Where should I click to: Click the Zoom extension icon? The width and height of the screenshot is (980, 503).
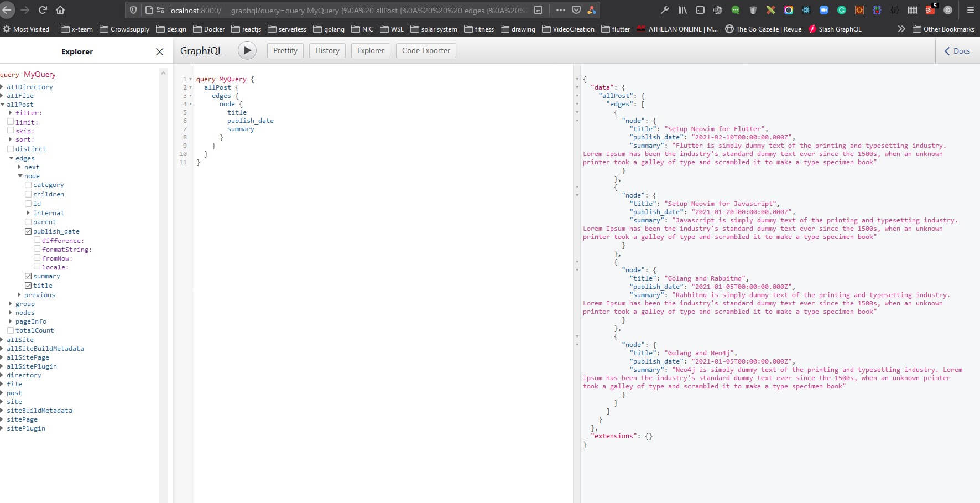pos(824,10)
